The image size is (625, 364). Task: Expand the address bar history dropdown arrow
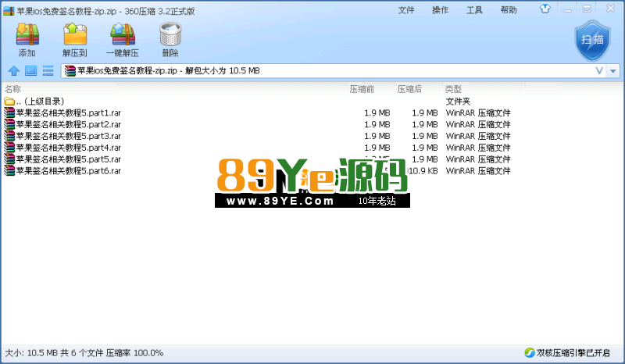tap(613, 71)
